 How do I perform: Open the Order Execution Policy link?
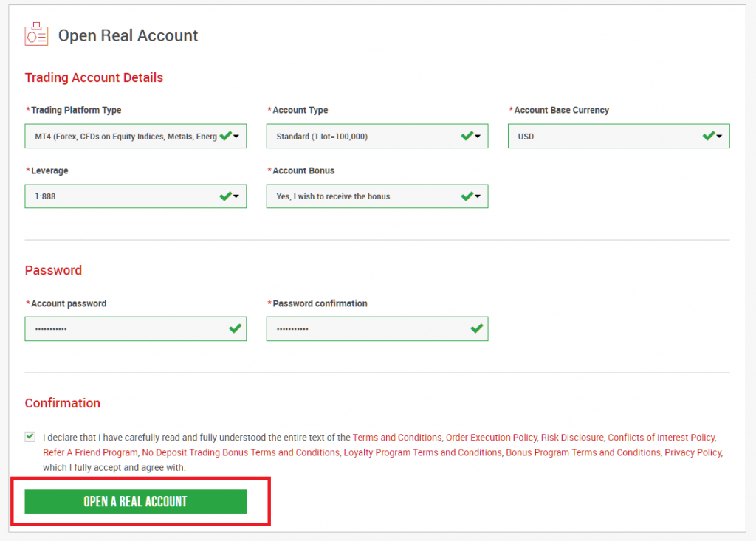(x=491, y=438)
